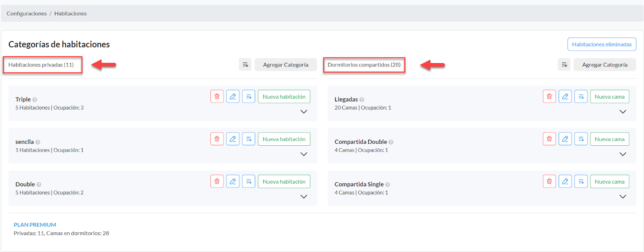The height and width of the screenshot is (252, 644).
Task: Open the PLAN PREMIUM link
Action: point(35,225)
